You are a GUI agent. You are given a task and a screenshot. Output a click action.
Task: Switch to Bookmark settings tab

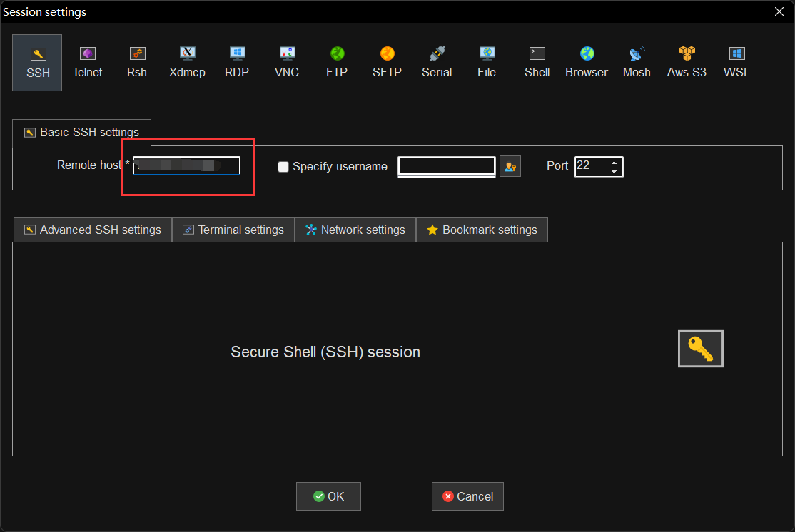pos(482,230)
